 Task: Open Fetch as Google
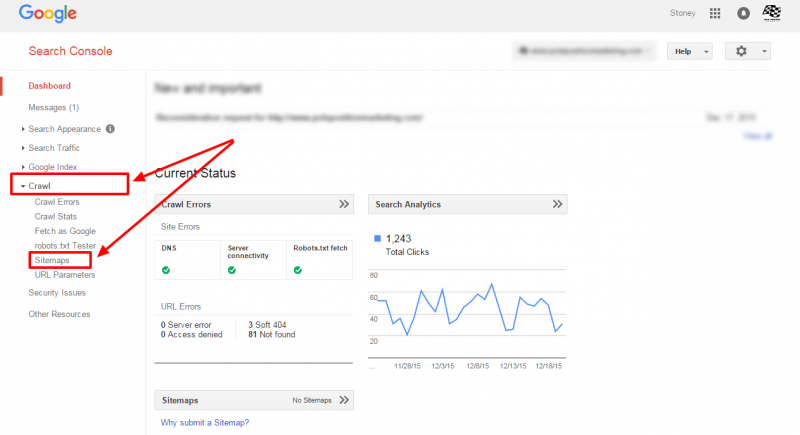(x=65, y=231)
